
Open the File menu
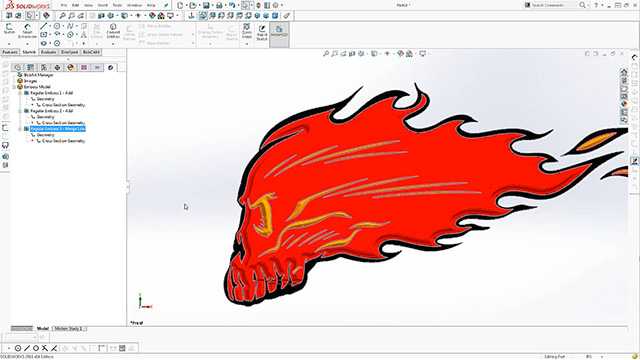pos(64,5)
